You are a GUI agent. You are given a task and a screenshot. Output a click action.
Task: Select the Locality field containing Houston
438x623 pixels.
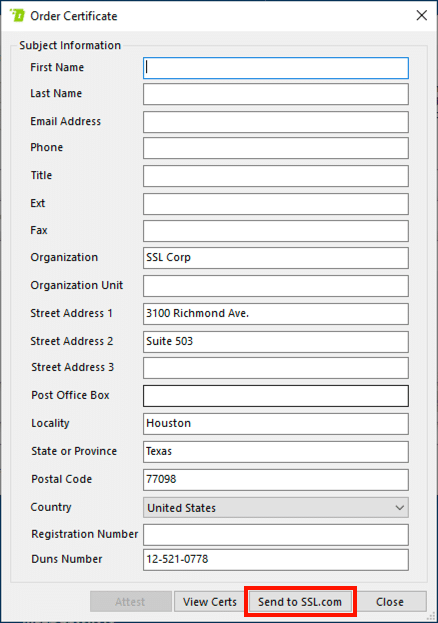275,424
